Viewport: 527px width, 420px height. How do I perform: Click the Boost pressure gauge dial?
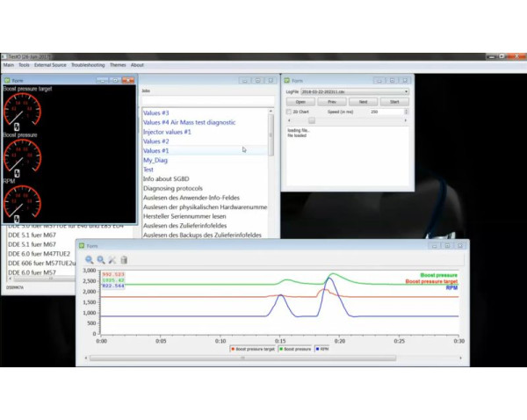click(x=21, y=157)
